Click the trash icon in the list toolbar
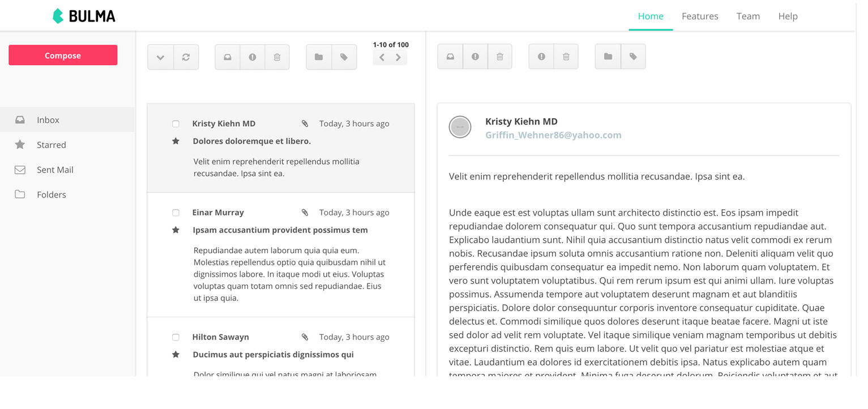Image resolution: width=868 pixels, height=409 pixels. [277, 57]
